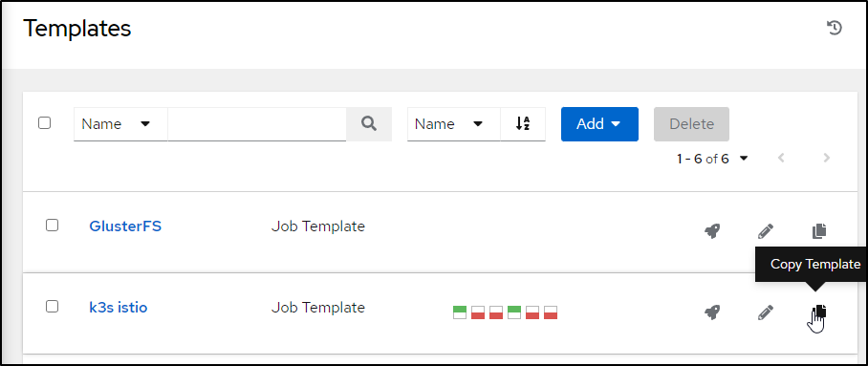Image resolution: width=868 pixels, height=366 pixels.
Task: Edit the GlusterFS template with pencil icon
Action: click(x=766, y=231)
